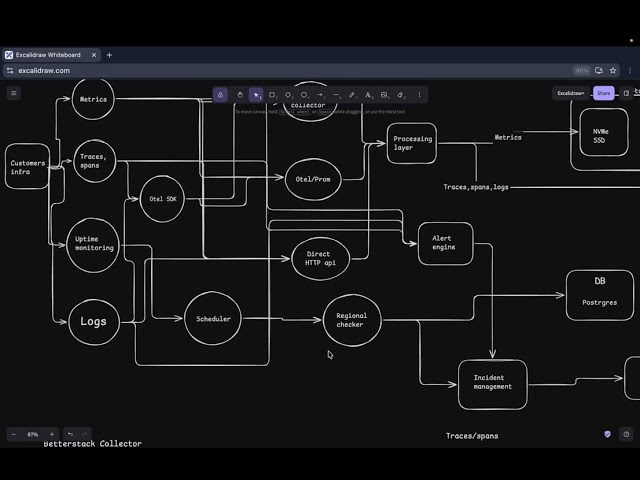Select the Pencil draw tool
This screenshot has height=480, width=640.
coord(352,95)
